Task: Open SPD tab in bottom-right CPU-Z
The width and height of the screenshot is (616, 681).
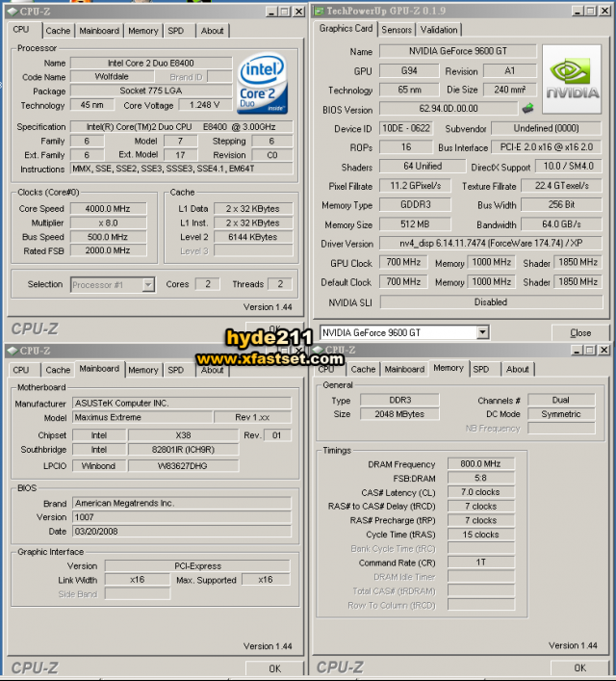Action: (481, 369)
